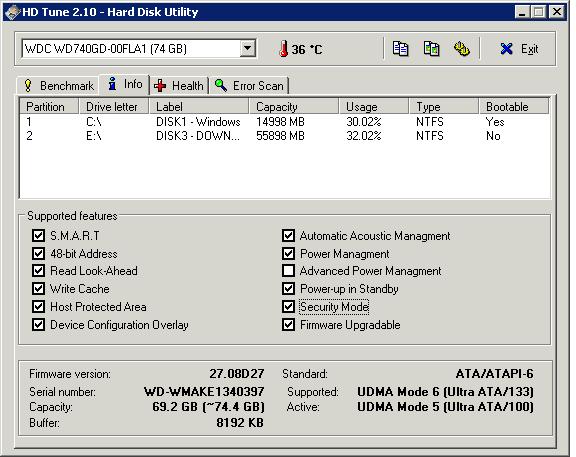Minimize the HD Tune window
The height and width of the screenshot is (457, 576).
522,12
